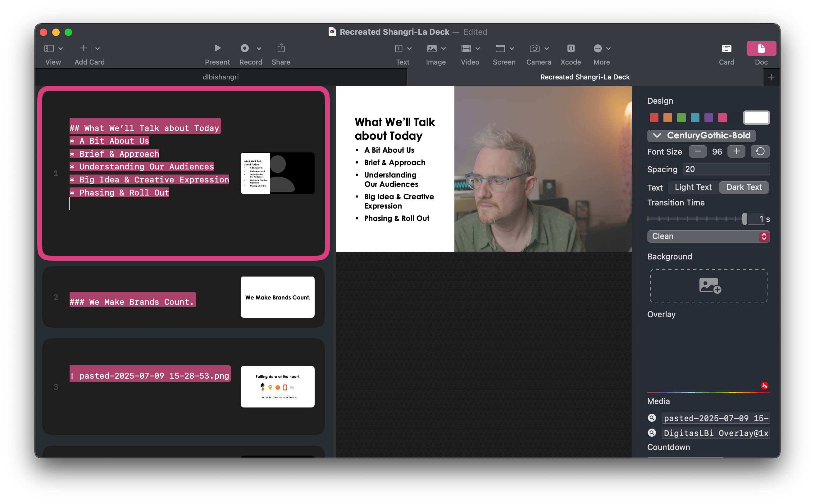Expand Image options chevron
815x504 pixels.
pyautogui.click(x=443, y=49)
